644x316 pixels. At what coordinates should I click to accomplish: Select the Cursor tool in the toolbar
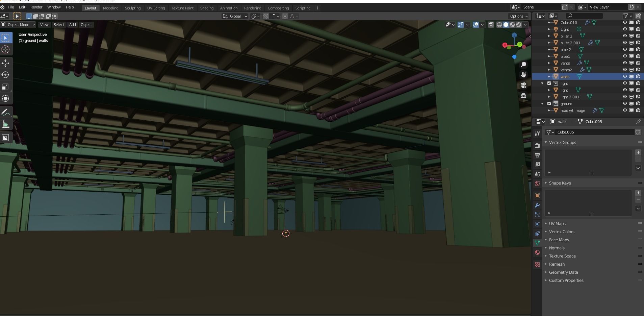(x=5, y=50)
